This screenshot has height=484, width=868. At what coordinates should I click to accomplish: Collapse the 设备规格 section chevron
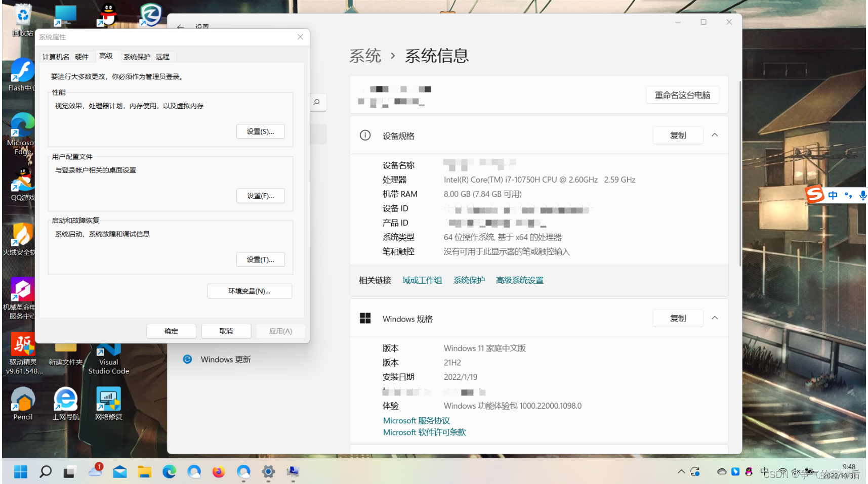coord(715,135)
